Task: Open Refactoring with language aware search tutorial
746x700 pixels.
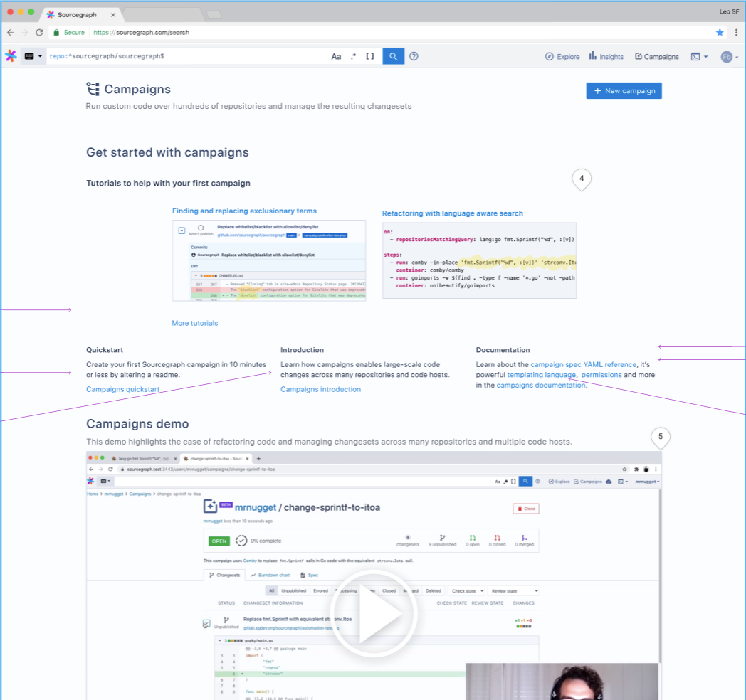Action: point(453,213)
